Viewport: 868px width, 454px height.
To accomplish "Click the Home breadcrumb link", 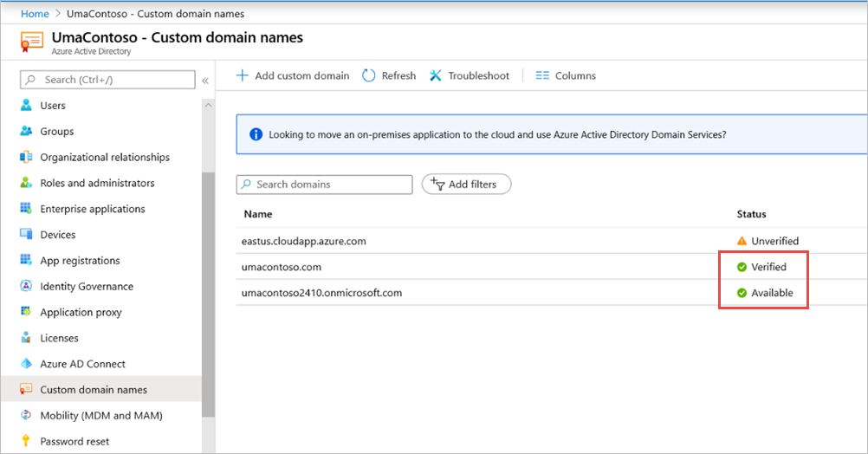I will coord(35,14).
